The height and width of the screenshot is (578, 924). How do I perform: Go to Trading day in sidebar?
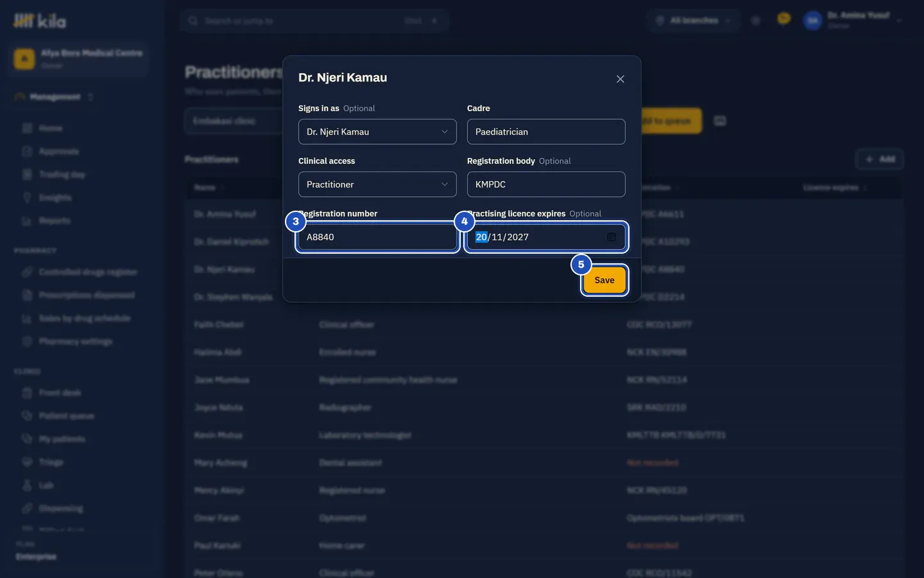click(x=62, y=175)
